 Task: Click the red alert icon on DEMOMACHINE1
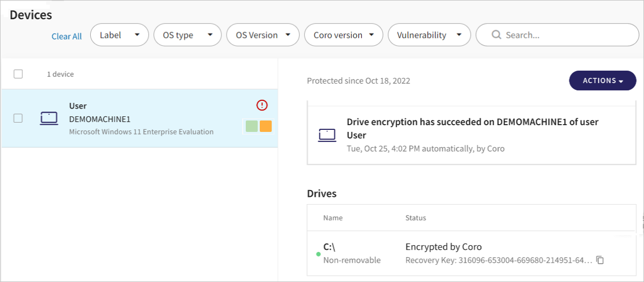tap(262, 105)
